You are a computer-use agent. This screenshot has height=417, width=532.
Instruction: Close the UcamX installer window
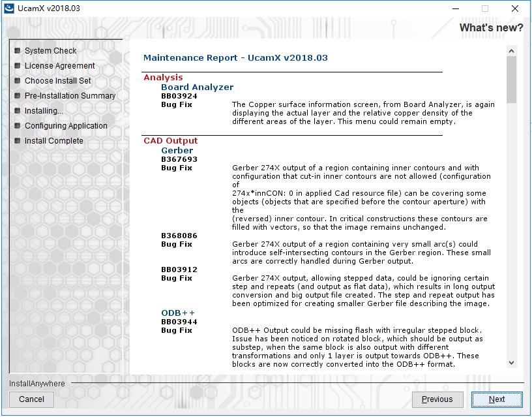tap(514, 8)
